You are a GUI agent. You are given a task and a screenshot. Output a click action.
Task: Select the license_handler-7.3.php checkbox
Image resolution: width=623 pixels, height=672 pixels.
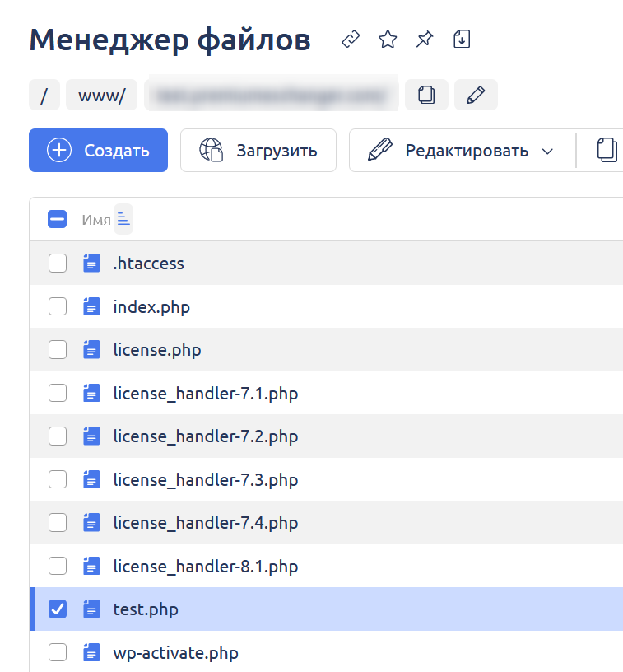pos(57,479)
